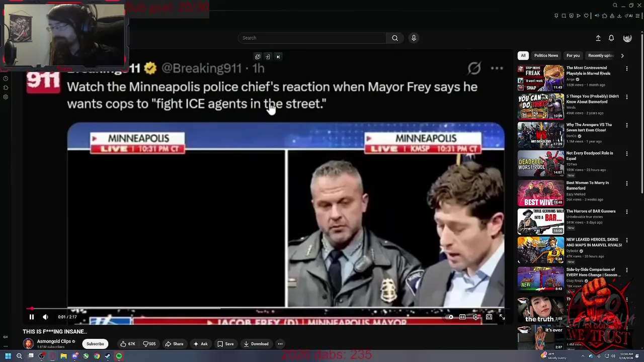Toggle closed captions in player
Screen dimensions: 644x362
(462, 317)
